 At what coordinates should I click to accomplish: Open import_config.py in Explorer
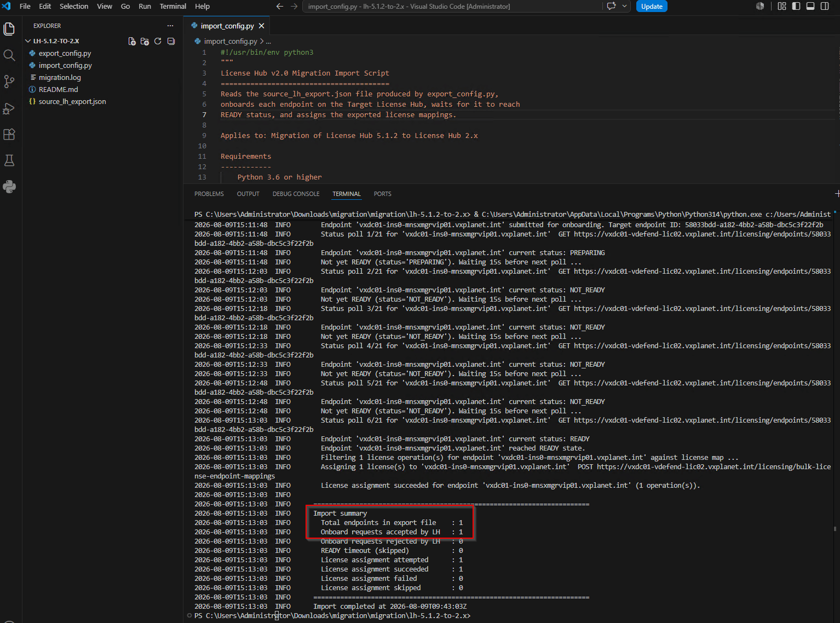point(65,65)
